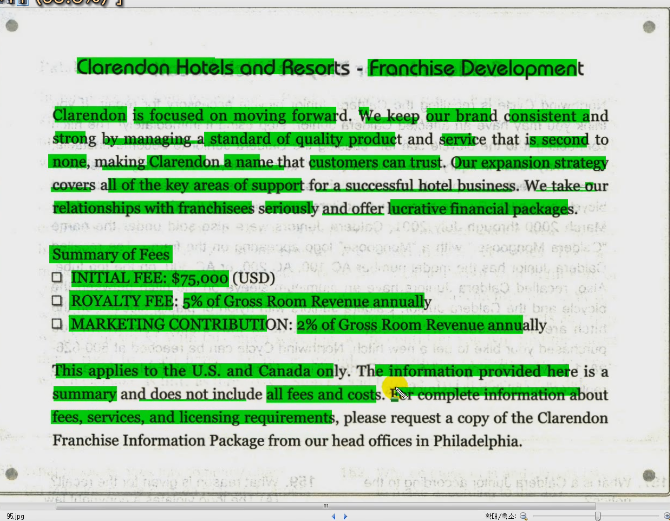
Task: Click the 'MARKETING CONTRIBUTION' label
Action: point(180,324)
